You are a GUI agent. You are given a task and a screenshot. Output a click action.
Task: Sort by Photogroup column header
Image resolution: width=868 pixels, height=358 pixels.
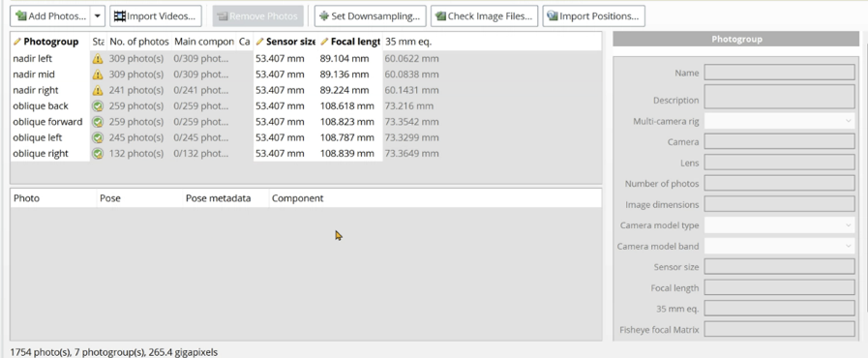click(x=50, y=42)
